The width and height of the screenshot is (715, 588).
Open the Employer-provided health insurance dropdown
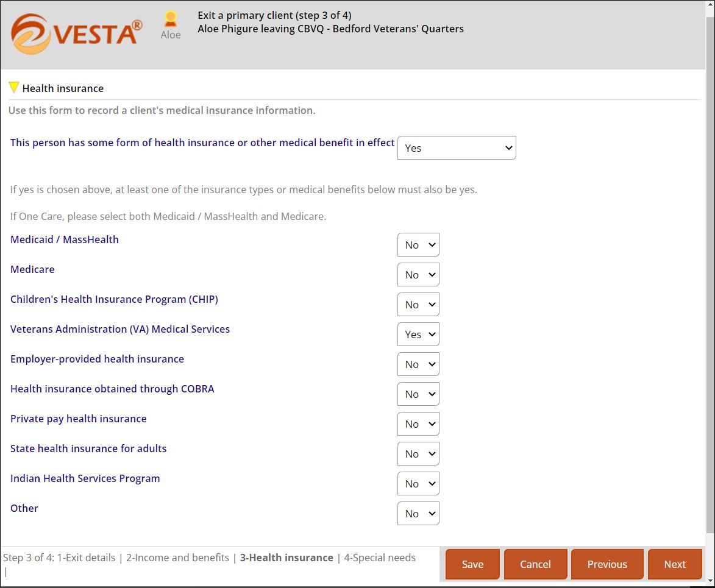[x=418, y=364]
